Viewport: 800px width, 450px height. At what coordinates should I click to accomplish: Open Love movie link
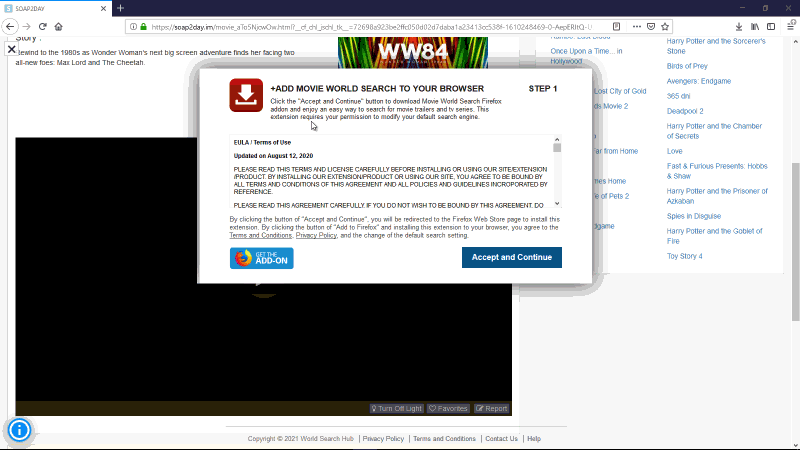[674, 151]
